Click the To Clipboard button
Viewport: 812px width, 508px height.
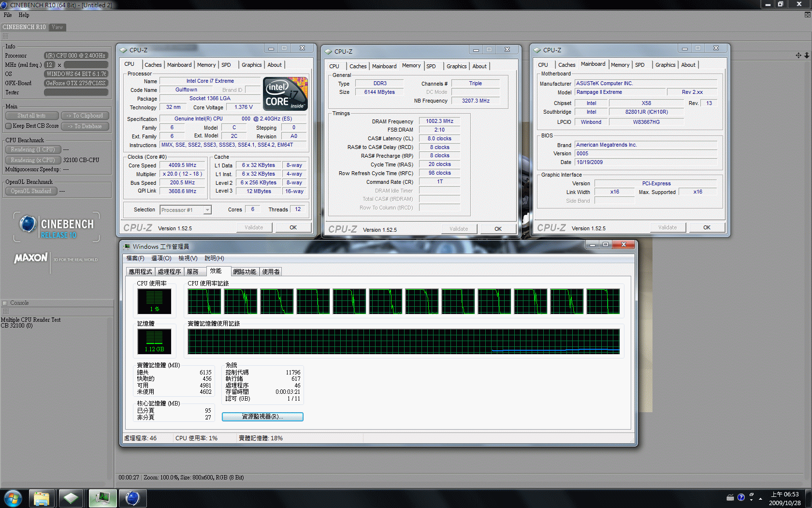[85, 116]
